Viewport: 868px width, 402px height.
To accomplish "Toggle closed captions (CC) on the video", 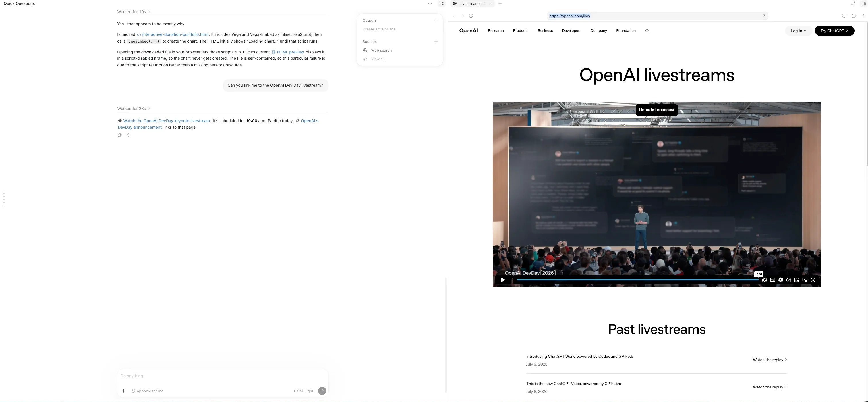I will click(x=773, y=280).
